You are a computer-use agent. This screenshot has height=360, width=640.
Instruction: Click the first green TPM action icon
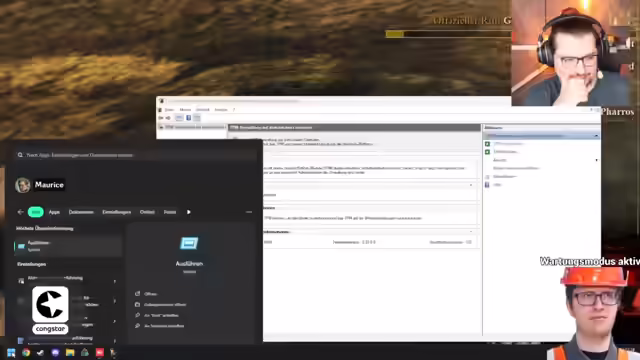(487, 144)
